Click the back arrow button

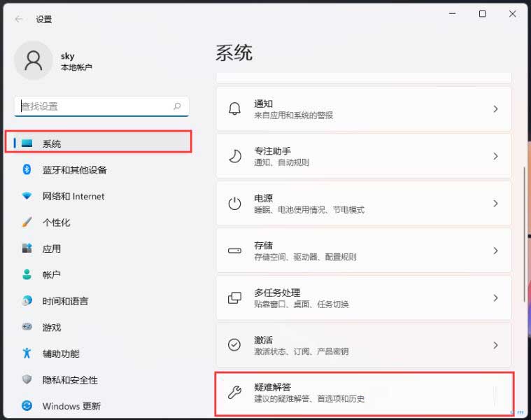coord(19,20)
